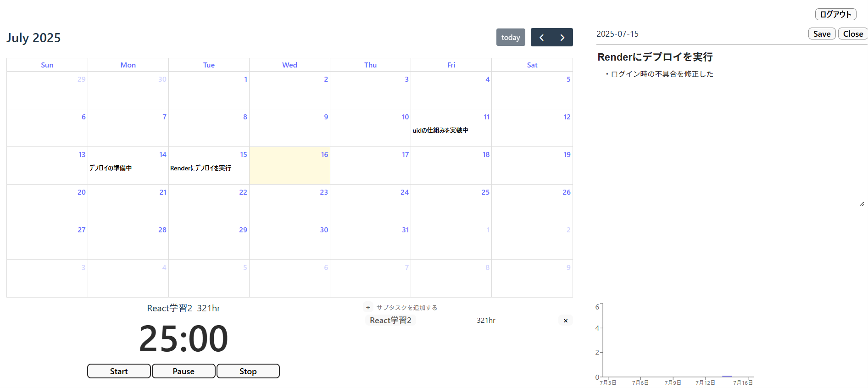Pause the pomodoro timer
The width and height of the screenshot is (868, 388).
(x=184, y=371)
